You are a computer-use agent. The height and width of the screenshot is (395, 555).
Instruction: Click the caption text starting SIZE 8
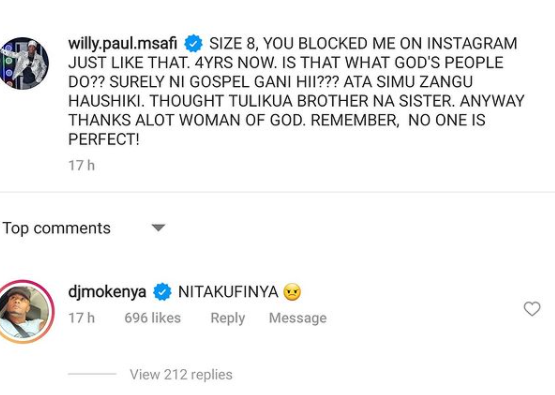297,91
